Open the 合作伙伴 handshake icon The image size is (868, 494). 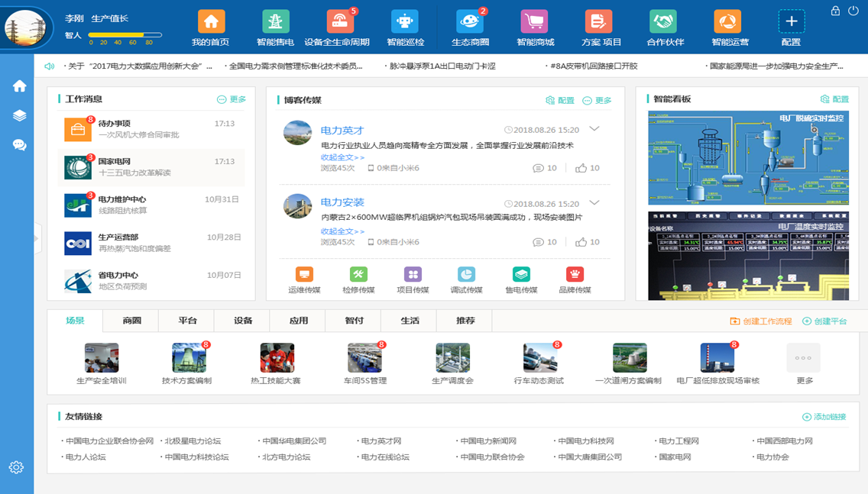663,22
